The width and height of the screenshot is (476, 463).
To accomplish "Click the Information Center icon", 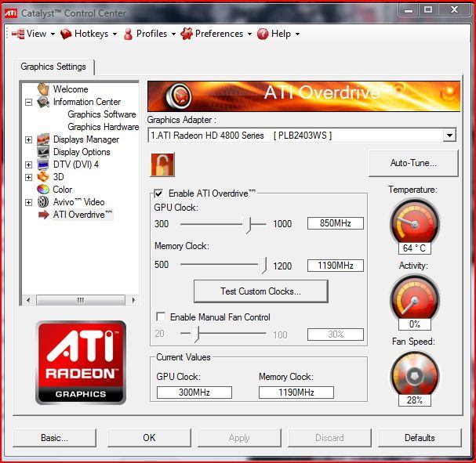I will (x=43, y=102).
